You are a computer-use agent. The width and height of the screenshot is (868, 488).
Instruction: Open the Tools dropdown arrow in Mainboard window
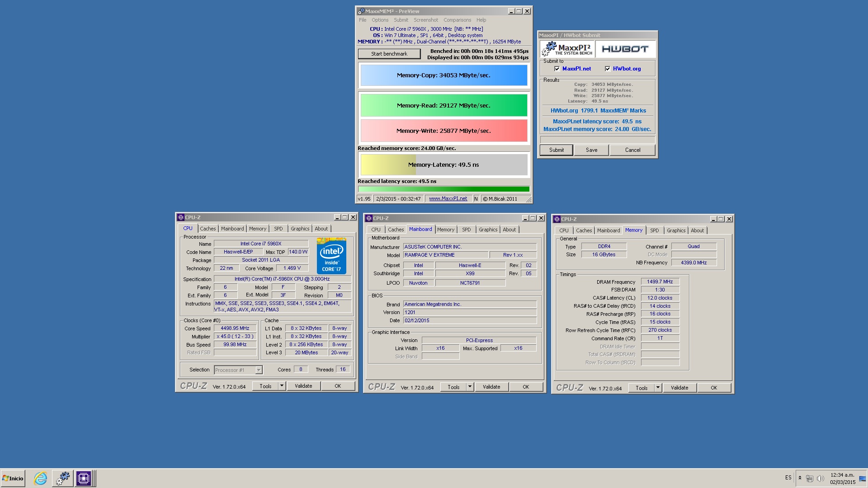pos(470,387)
